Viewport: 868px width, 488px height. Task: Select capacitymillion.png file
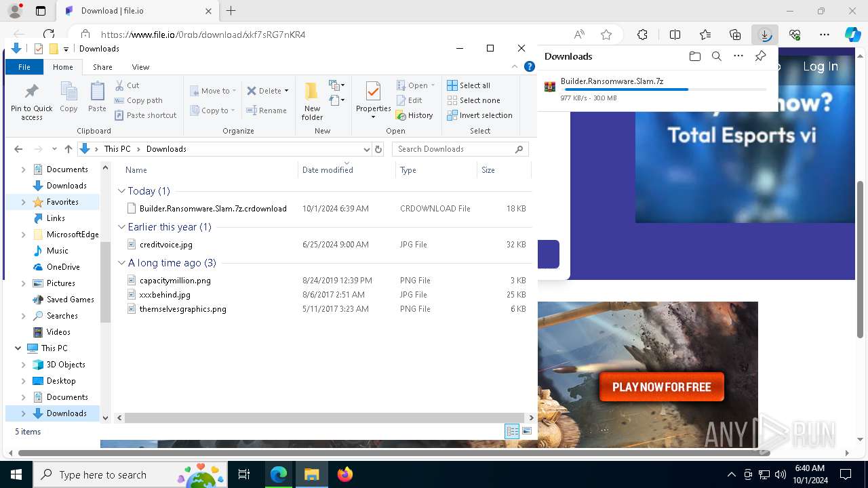pyautogui.click(x=175, y=281)
